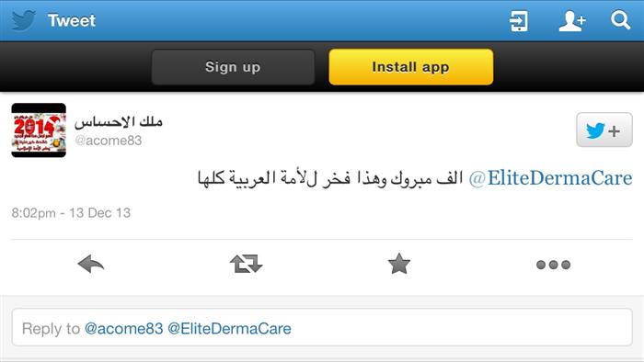Open more options with three dots
Viewport: 644px width, 362px height.
pyautogui.click(x=553, y=265)
